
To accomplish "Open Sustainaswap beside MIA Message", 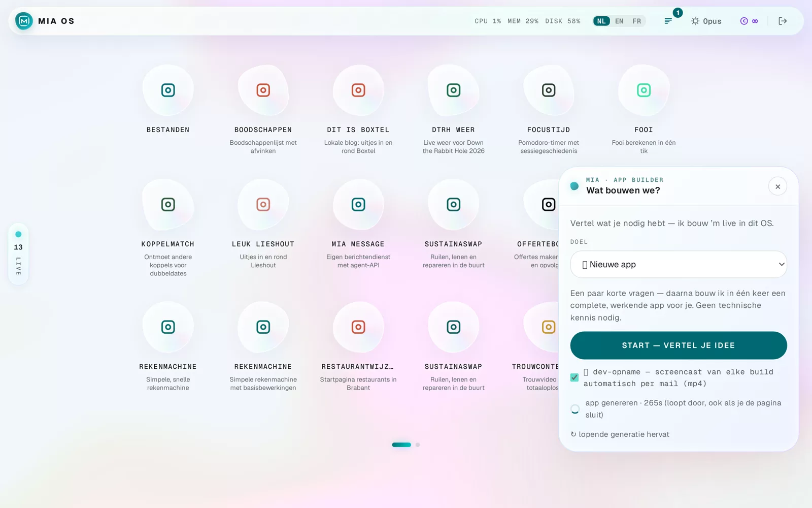I will point(453,205).
